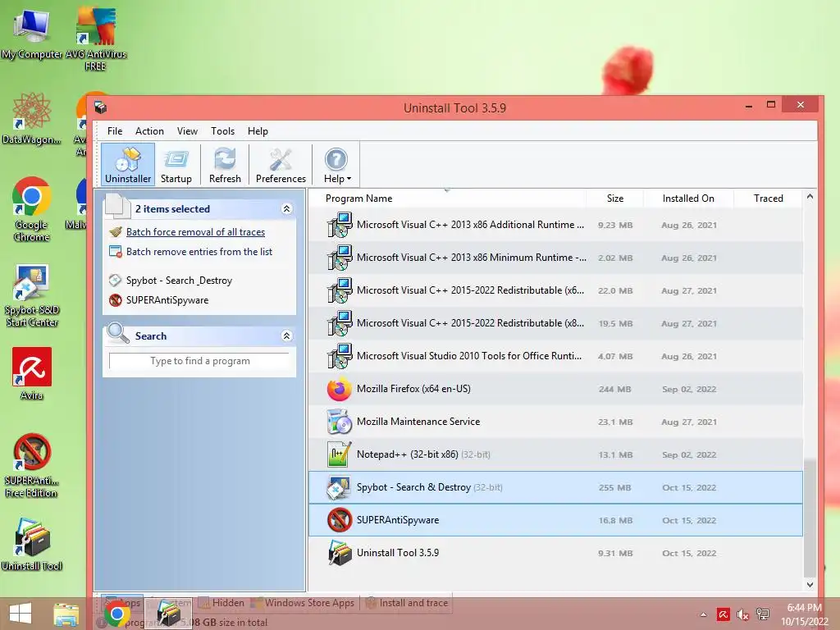Open the Action menu
This screenshot has height=630, width=840.
[149, 130]
